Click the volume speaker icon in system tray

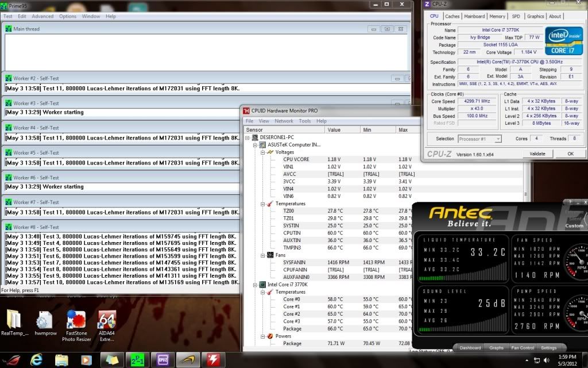(x=546, y=360)
